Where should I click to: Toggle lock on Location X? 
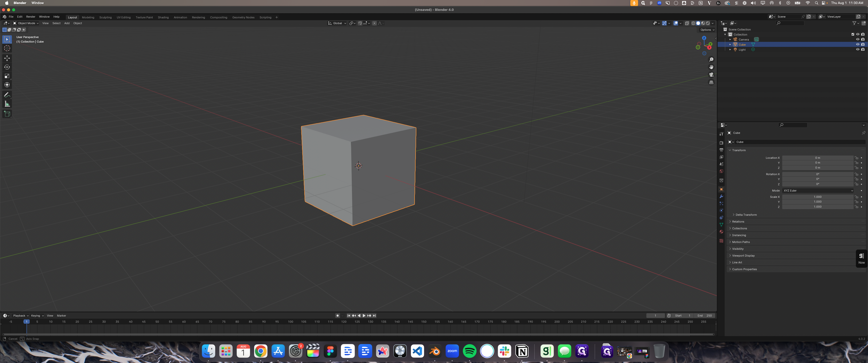click(x=857, y=158)
